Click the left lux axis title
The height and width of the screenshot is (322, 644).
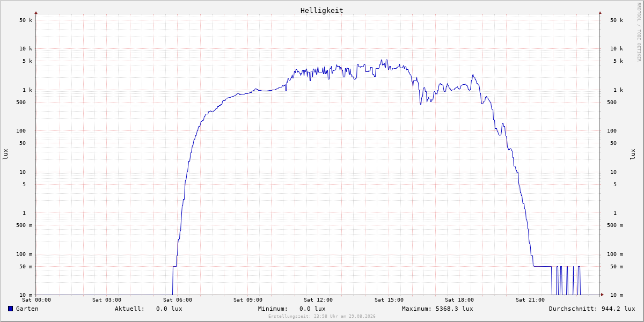click(5, 154)
